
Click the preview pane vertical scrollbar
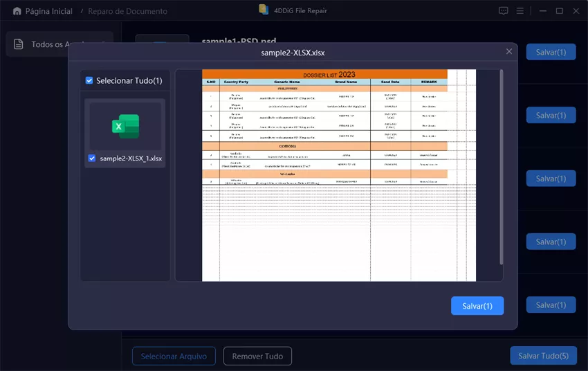501,166
